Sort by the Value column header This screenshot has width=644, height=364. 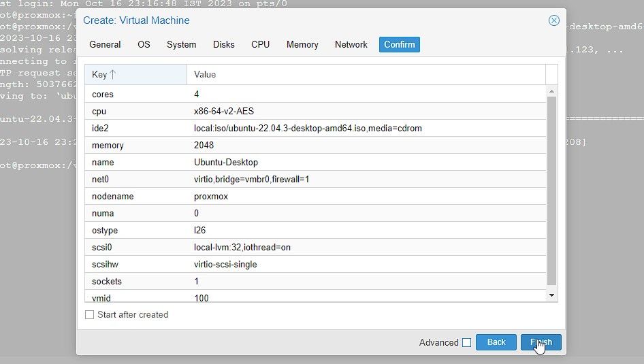(x=366, y=74)
